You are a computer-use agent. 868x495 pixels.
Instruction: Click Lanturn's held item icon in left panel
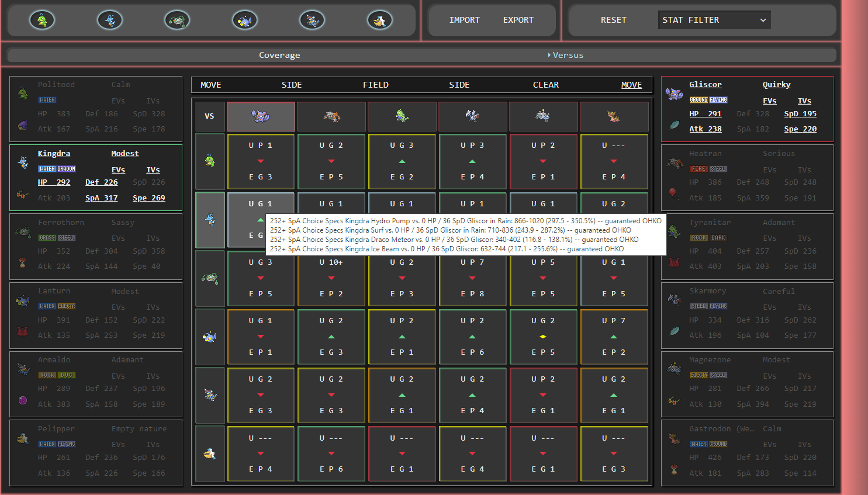(23, 331)
